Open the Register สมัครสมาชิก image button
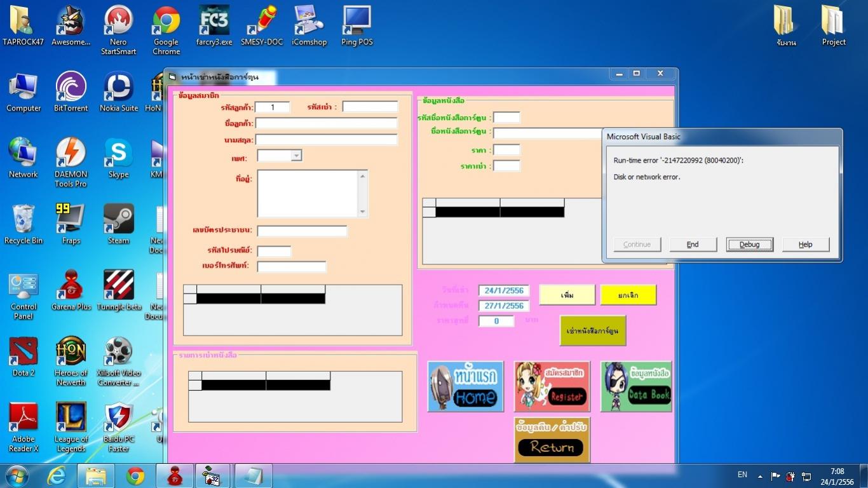 552,386
